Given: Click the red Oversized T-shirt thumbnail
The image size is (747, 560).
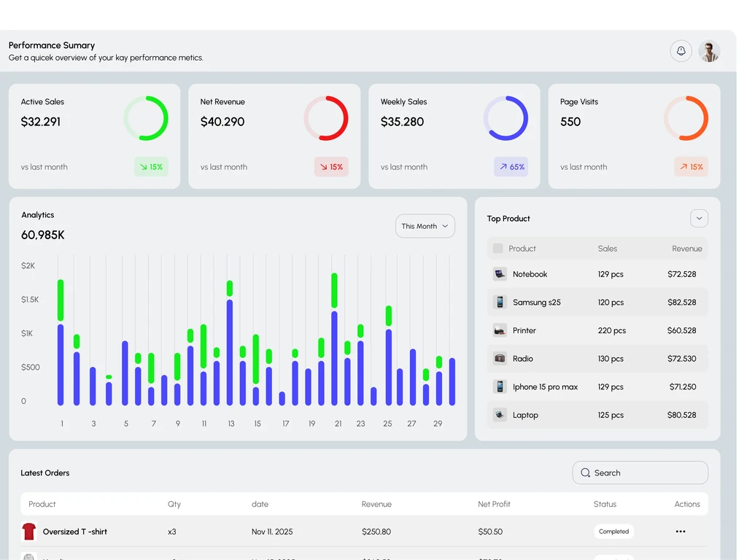Looking at the screenshot, I should (x=29, y=532).
